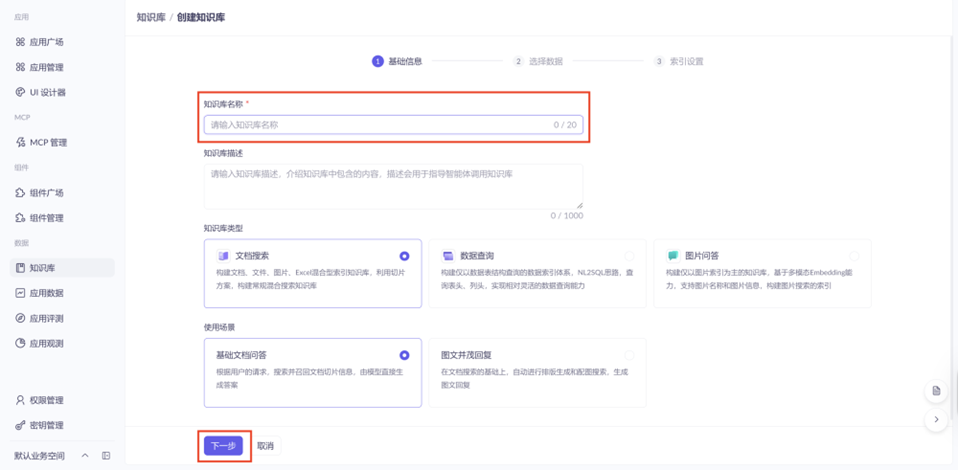Select the 基础文档问答 radio button

click(404, 354)
